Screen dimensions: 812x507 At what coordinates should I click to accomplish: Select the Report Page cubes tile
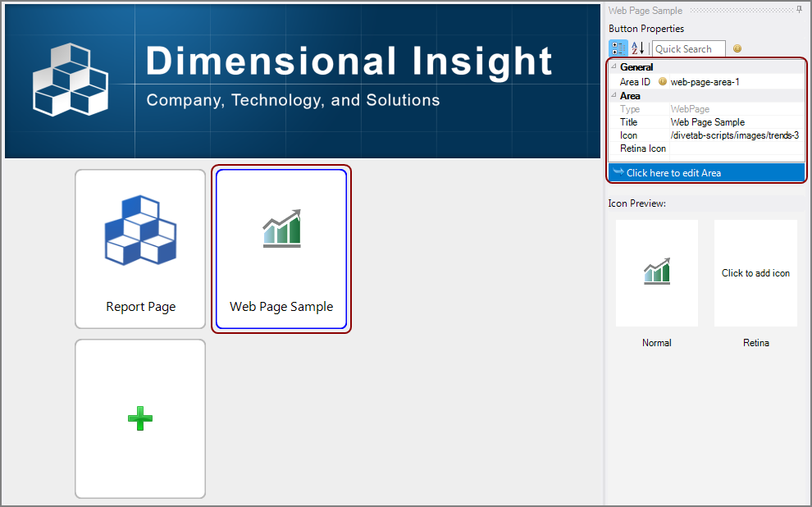coord(140,249)
